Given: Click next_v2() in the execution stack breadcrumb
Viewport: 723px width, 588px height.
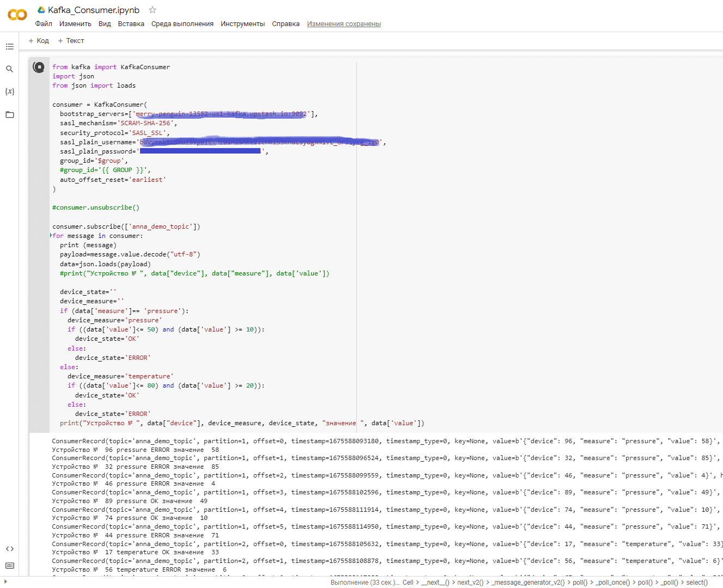Looking at the screenshot, I should click(470, 583).
